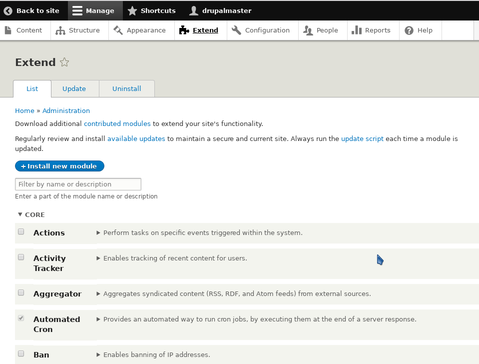Screen dimensions: 479x364
Task: Click 'Enables banning of IP addresses' text
Action: click(157, 355)
